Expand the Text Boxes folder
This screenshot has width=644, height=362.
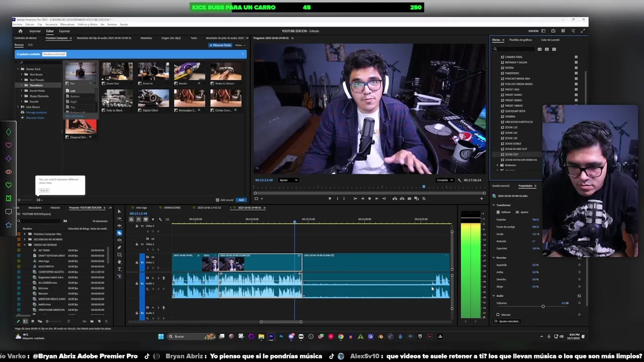tap(23, 74)
